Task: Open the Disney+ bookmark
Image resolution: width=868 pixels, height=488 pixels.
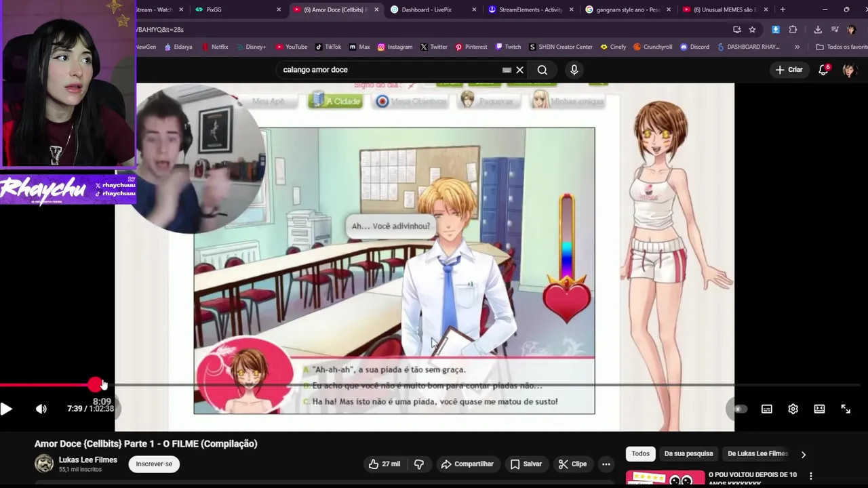Action: click(250, 47)
